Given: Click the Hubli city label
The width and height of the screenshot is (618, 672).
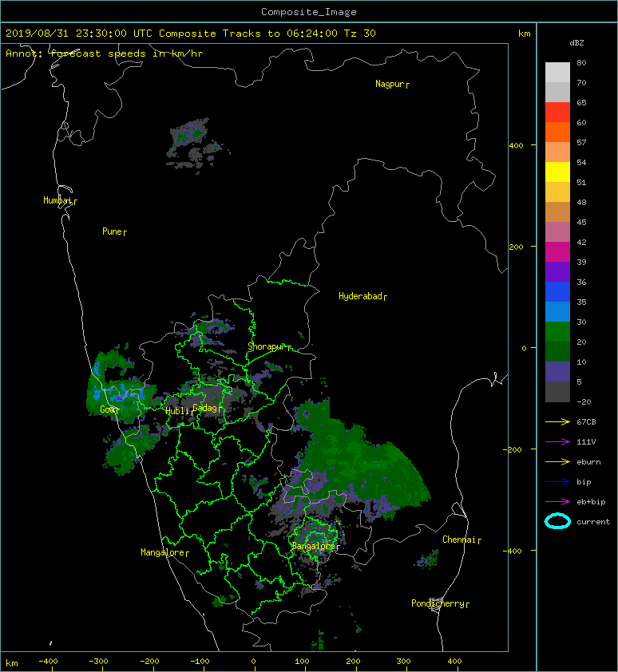Looking at the screenshot, I should (177, 411).
